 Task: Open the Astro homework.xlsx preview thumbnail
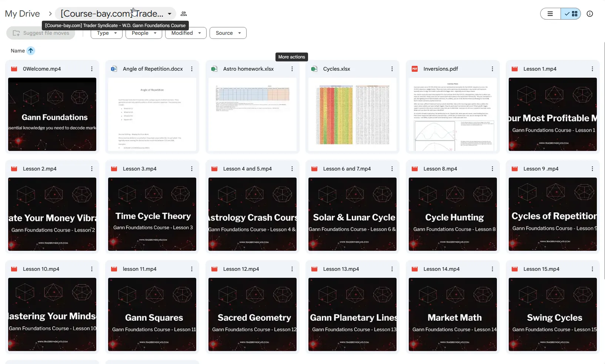tap(253, 114)
